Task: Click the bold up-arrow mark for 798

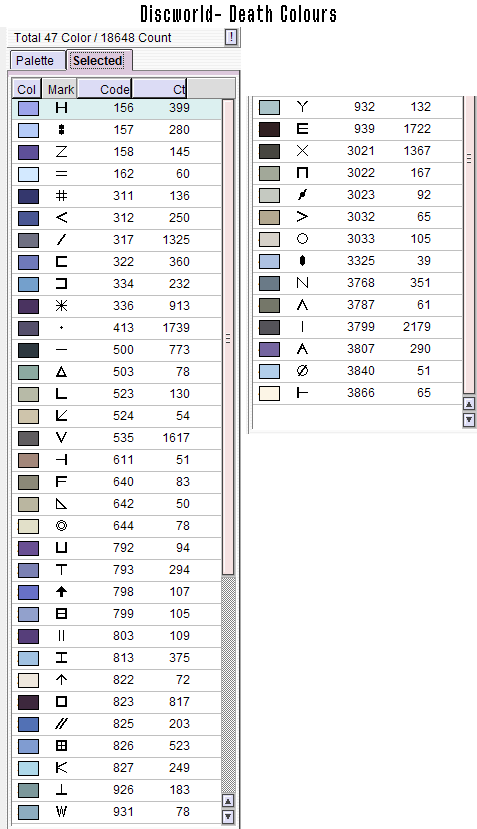Action: (x=61, y=592)
